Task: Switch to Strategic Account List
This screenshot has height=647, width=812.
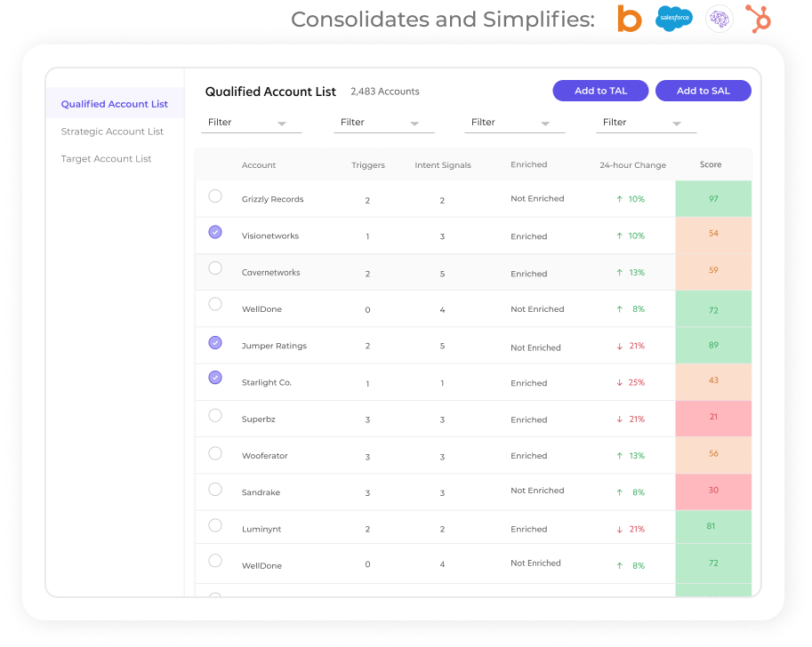Action: pyautogui.click(x=112, y=132)
